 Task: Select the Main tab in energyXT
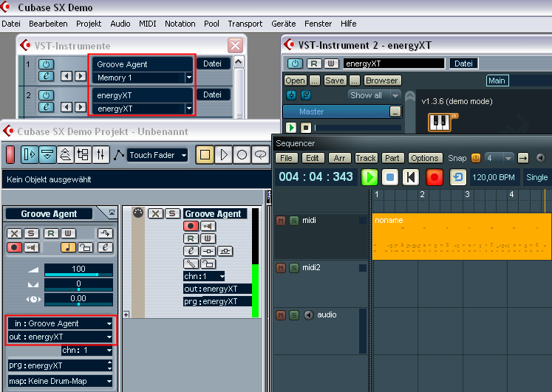point(497,80)
